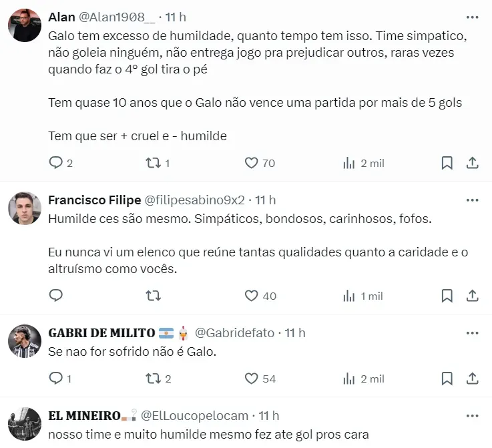
Task: Like GABRI DE MILITO's tweet
Action: point(252,379)
